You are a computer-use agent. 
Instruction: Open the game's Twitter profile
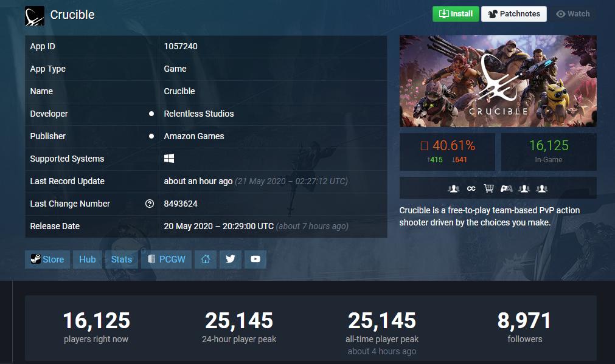[x=230, y=259]
